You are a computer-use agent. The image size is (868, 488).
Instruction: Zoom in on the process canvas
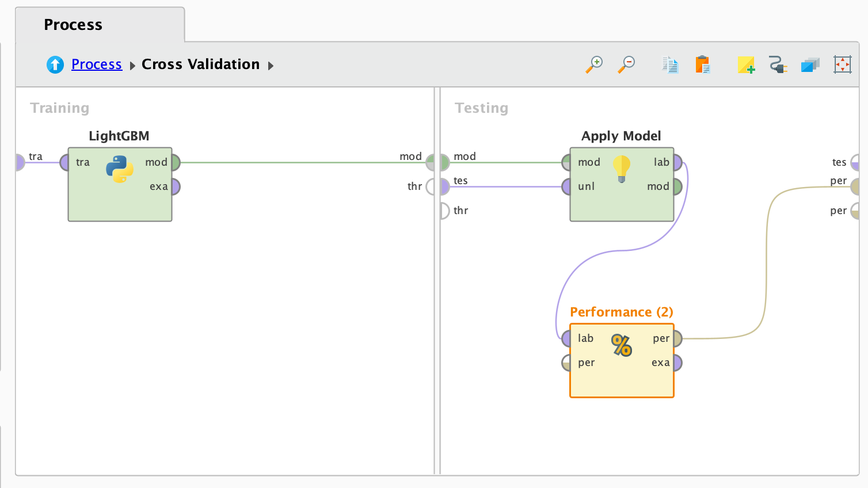tap(594, 64)
